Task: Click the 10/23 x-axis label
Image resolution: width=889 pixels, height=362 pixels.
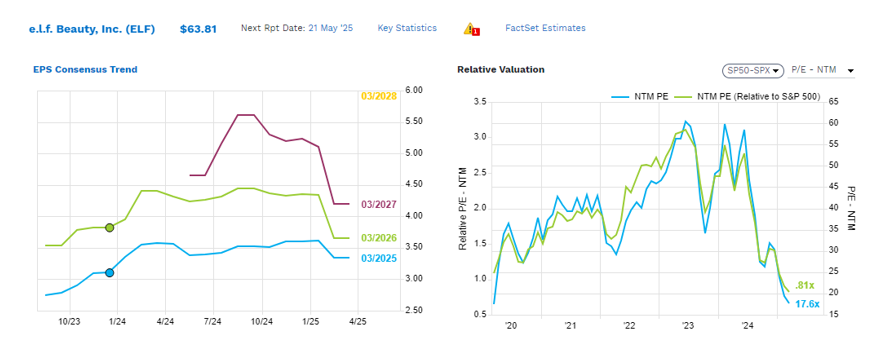Action: click(70, 321)
